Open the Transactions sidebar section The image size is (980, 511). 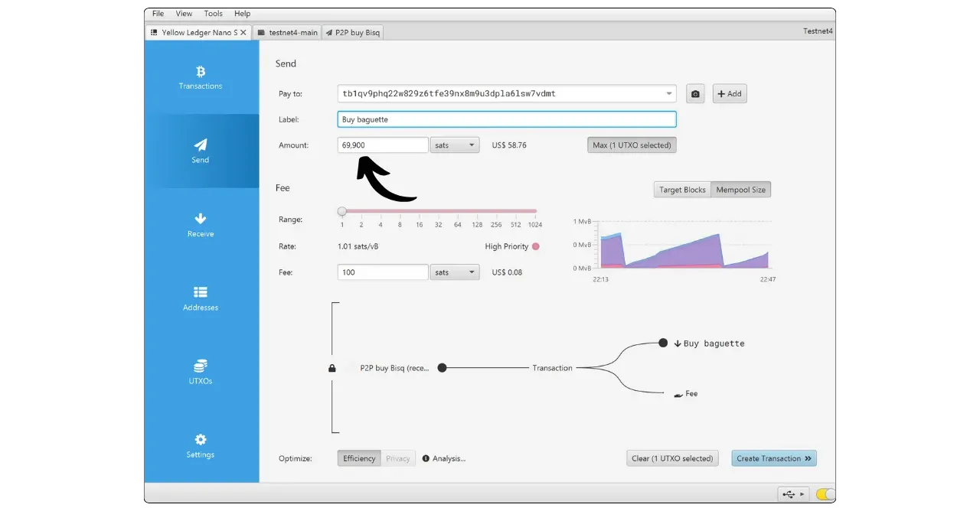pyautogui.click(x=201, y=77)
